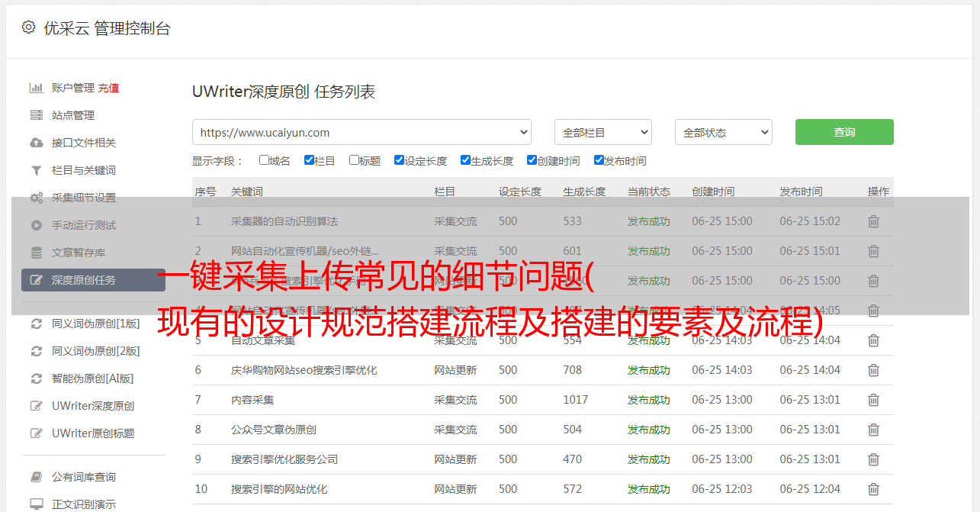Screen dimensions: 980x512
Task: Uncheck the 栏目 display field checkbox
Action: click(x=309, y=160)
